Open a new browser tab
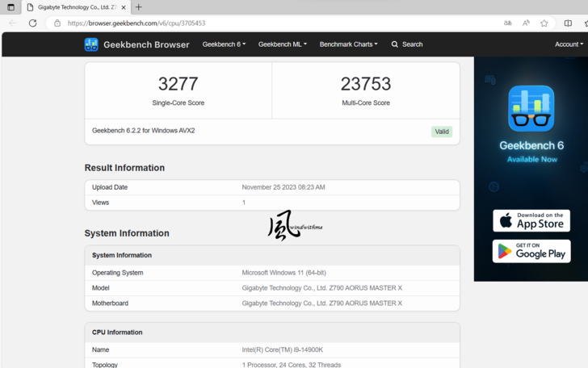588x368 pixels. [138, 7]
